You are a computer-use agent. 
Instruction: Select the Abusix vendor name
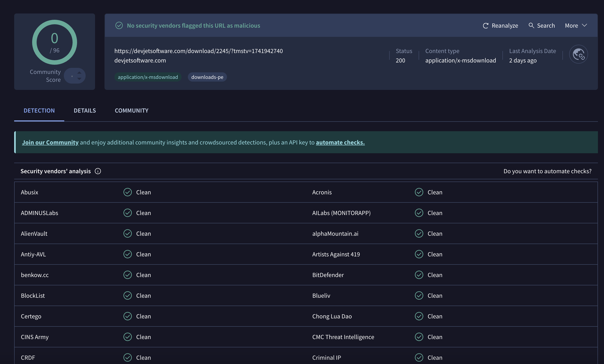[29, 192]
